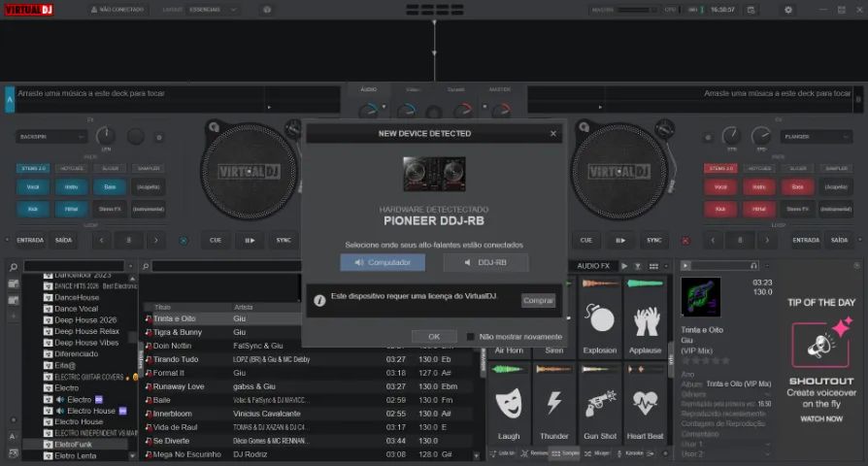
Task: Open the right deck FLANGER effect dropdown
Action: pyautogui.click(x=817, y=137)
